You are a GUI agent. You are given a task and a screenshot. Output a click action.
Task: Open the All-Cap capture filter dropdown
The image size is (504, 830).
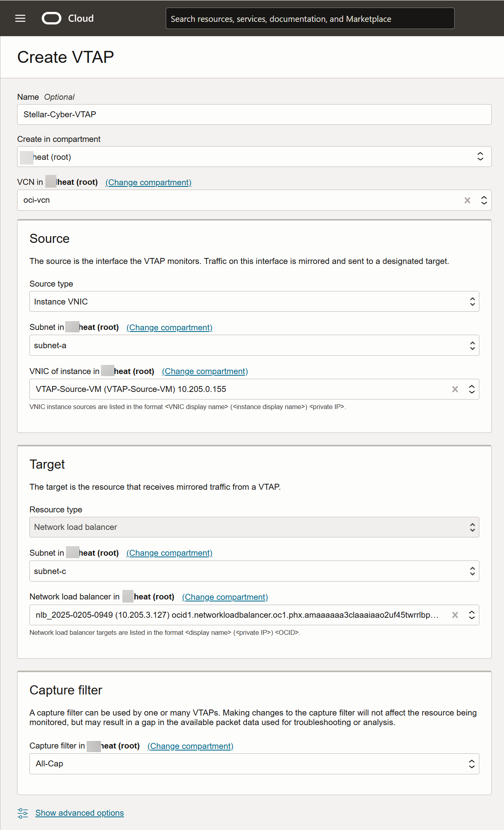click(x=472, y=764)
